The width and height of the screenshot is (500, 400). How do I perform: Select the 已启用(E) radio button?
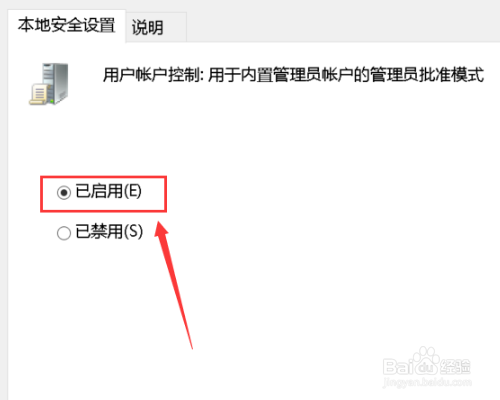click(x=64, y=193)
